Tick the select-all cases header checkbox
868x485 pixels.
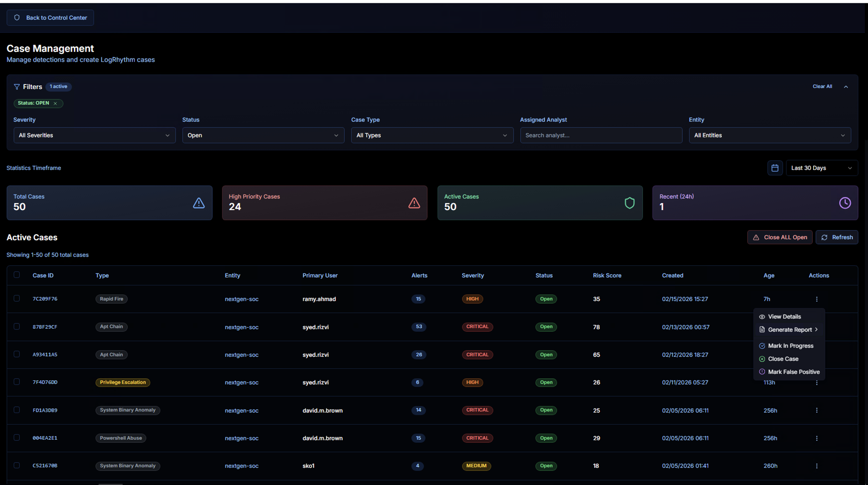[17, 275]
